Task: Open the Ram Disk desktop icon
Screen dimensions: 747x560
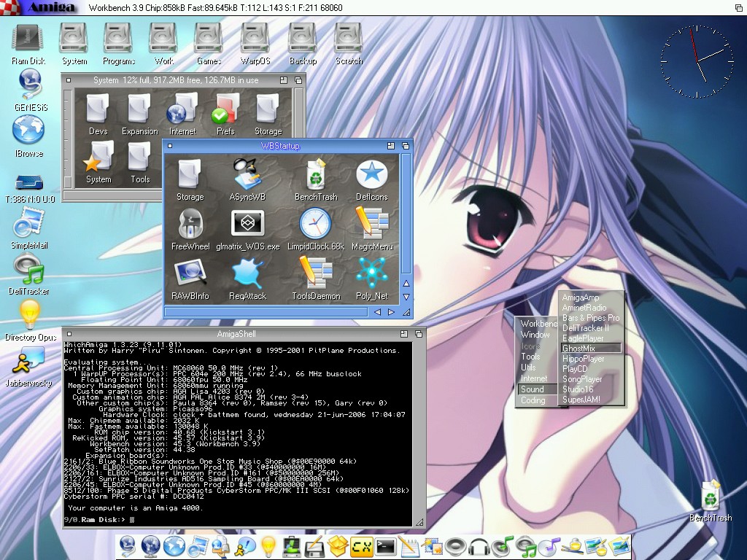Action: [x=28, y=44]
